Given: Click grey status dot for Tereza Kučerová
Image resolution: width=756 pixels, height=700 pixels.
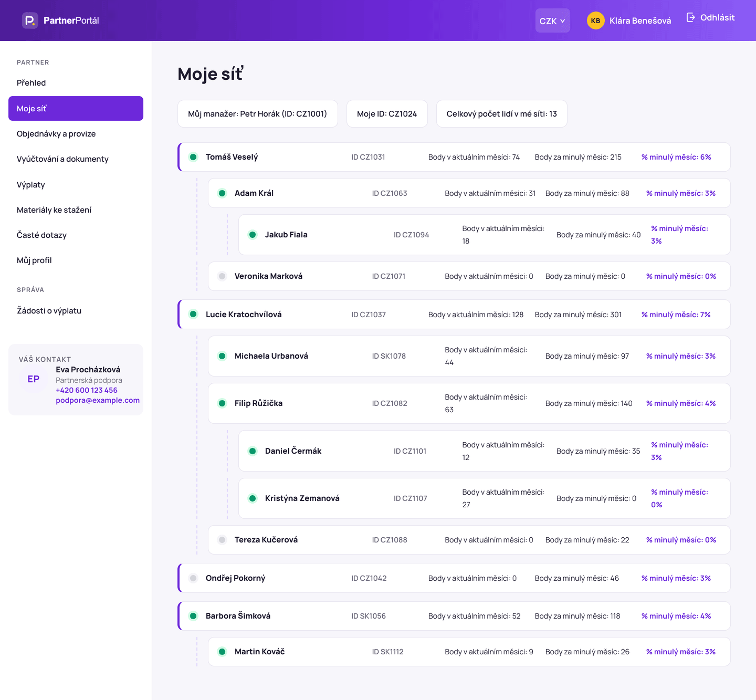Looking at the screenshot, I should [x=222, y=540].
